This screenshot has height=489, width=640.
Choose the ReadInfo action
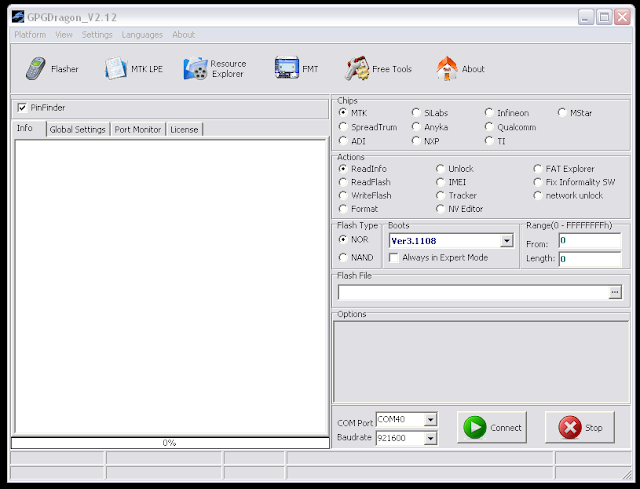point(343,169)
